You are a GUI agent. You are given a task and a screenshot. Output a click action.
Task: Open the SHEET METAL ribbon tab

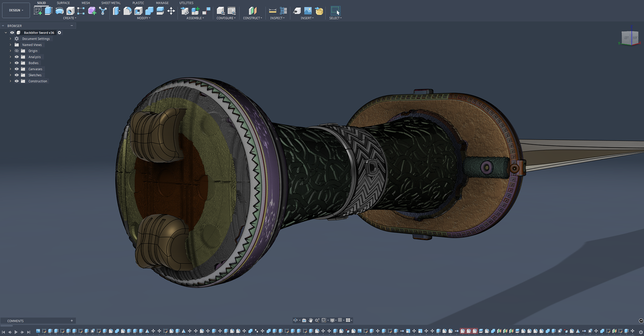click(x=111, y=3)
